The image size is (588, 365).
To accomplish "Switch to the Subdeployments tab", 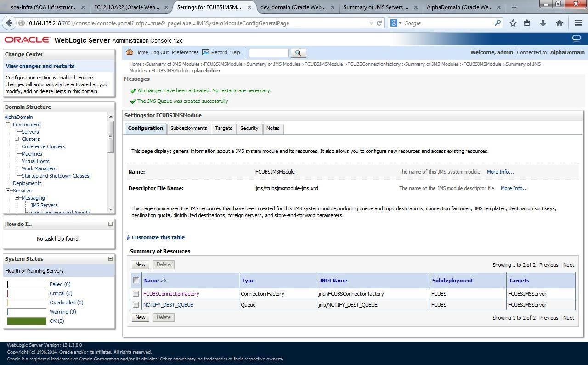I will click(188, 129).
